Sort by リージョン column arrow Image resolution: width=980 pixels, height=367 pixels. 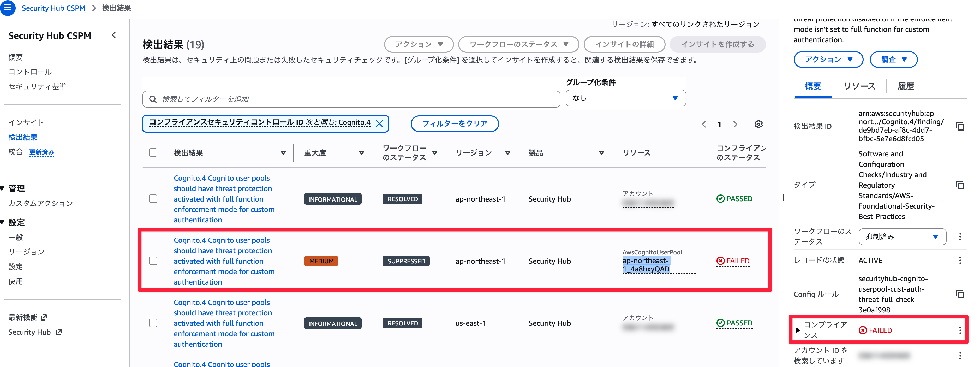tap(507, 153)
